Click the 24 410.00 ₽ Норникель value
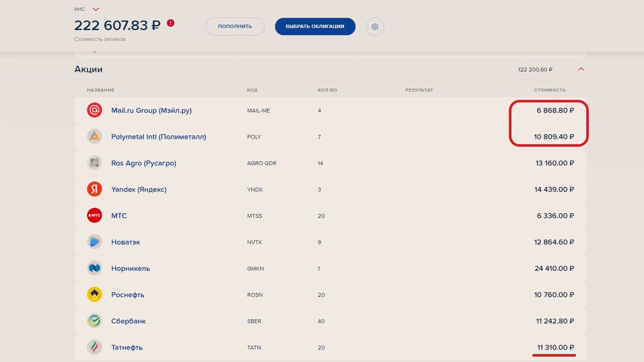 (x=554, y=268)
